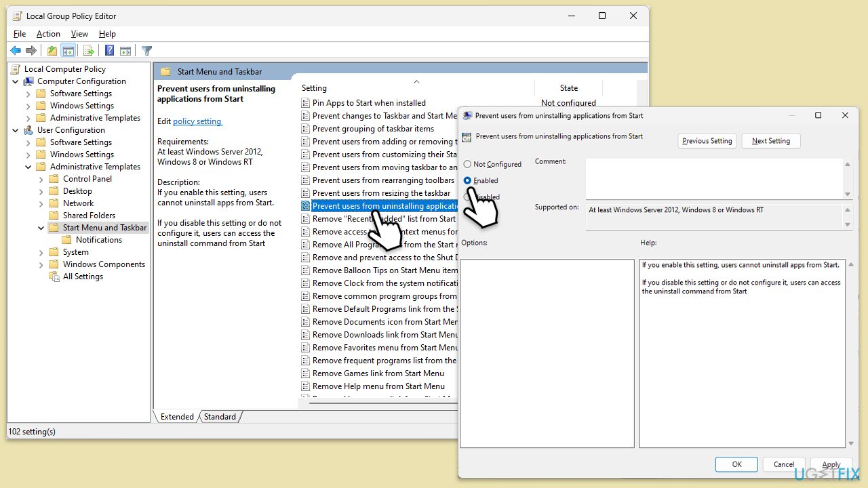Click the Filter funnel toolbar icon

click(146, 51)
